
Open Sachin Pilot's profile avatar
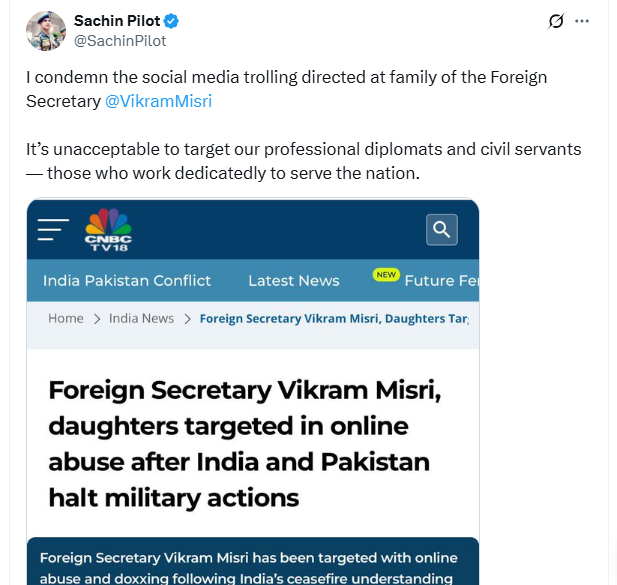coord(46,31)
